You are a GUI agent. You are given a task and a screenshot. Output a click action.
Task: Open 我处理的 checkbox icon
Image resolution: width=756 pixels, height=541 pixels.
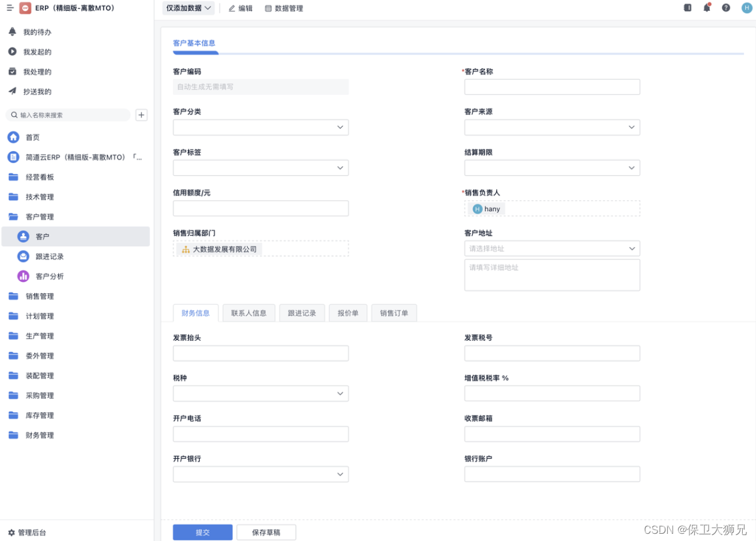click(12, 71)
